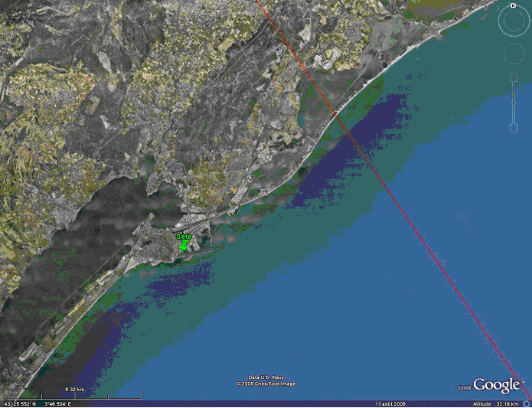Viewport: 532px width, 408px height.
Task: Click the latitude readout in the status bar
Action: point(20,404)
